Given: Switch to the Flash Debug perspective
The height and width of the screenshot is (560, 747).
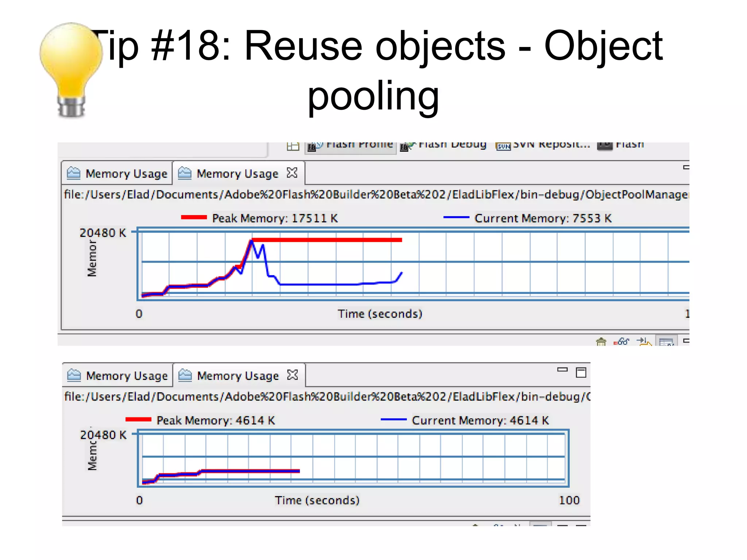Looking at the screenshot, I should click(x=443, y=146).
